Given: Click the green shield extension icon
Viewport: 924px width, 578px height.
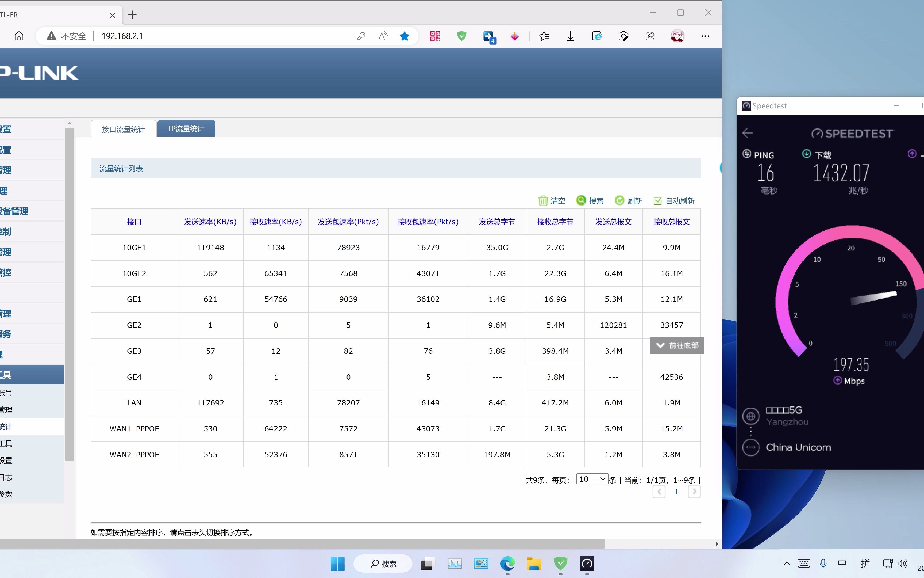Looking at the screenshot, I should pyautogui.click(x=462, y=36).
